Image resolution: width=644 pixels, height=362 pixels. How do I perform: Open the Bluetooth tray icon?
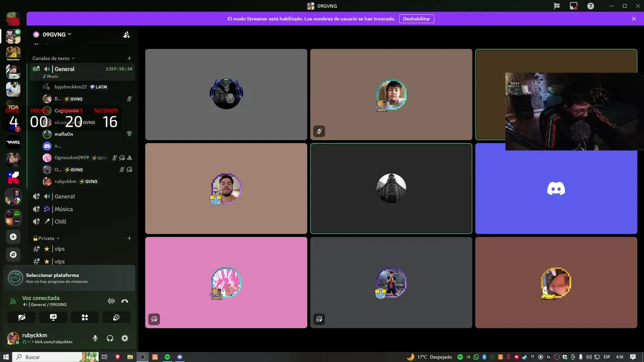[x=484, y=357]
